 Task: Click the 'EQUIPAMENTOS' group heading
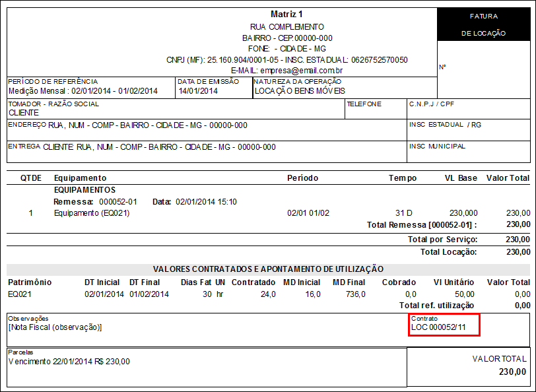tap(84, 189)
